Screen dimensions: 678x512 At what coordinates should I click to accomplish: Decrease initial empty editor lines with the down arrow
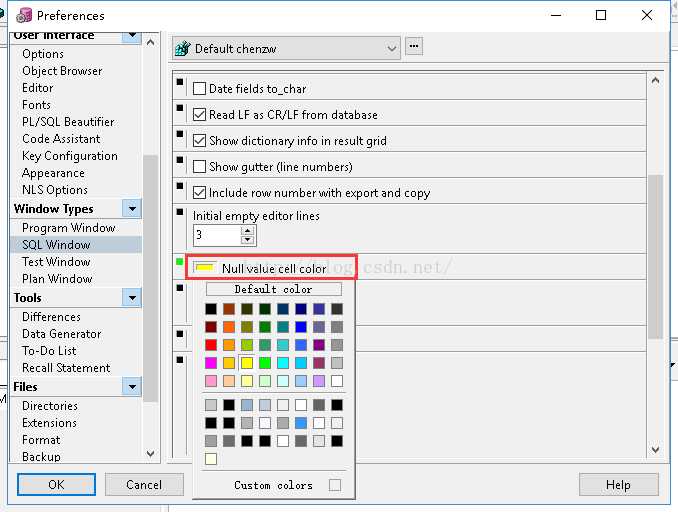coord(248,240)
